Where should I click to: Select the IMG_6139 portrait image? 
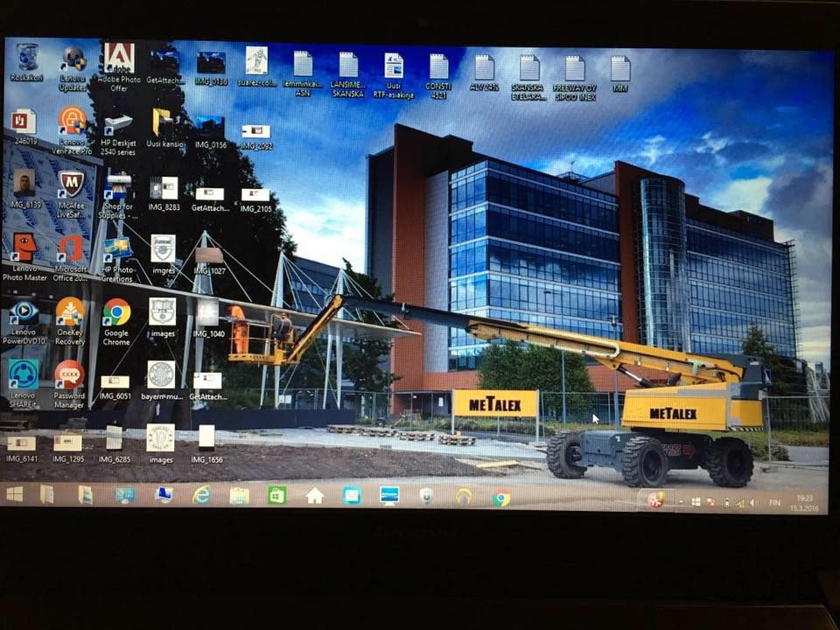[24, 189]
